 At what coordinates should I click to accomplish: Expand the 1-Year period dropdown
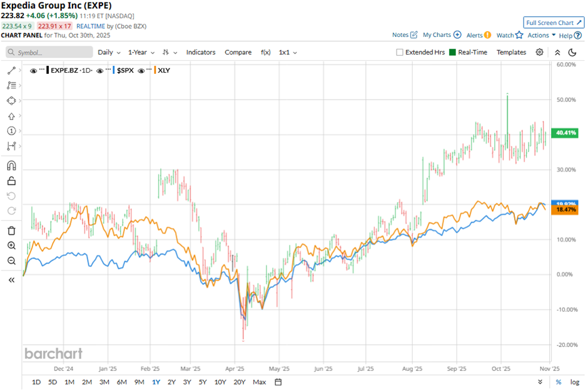click(x=141, y=53)
